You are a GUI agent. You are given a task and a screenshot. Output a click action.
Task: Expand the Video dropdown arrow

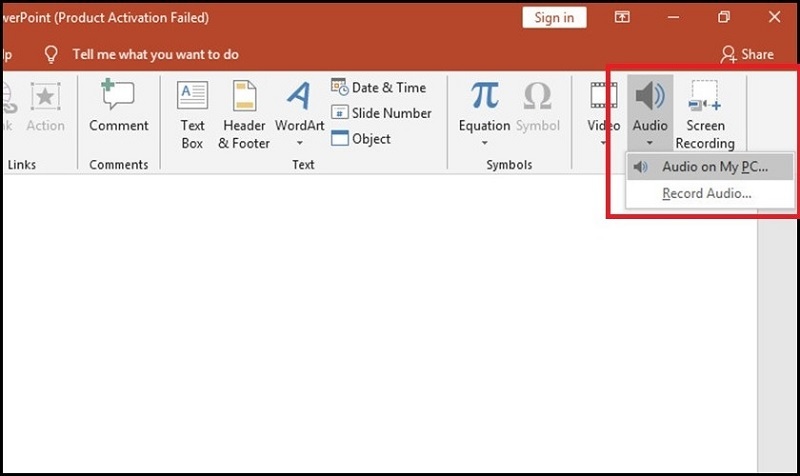click(603, 143)
